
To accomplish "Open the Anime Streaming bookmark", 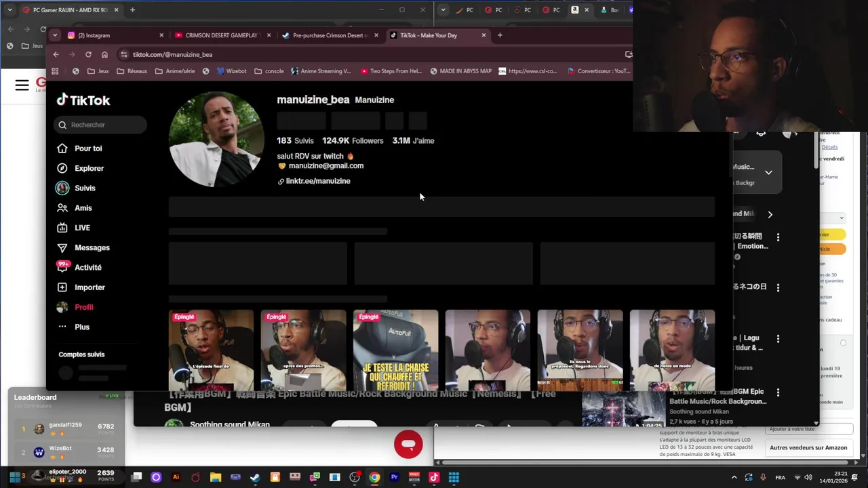I will (321, 71).
